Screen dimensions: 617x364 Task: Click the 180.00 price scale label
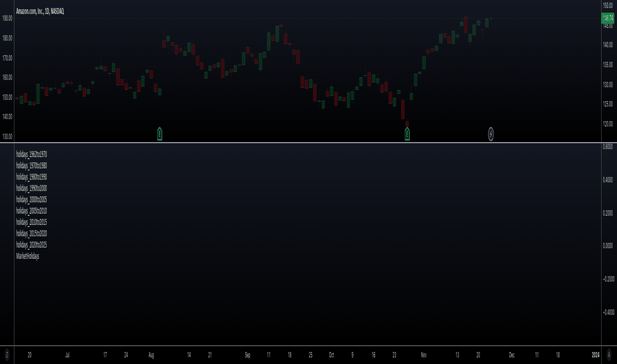(7, 38)
